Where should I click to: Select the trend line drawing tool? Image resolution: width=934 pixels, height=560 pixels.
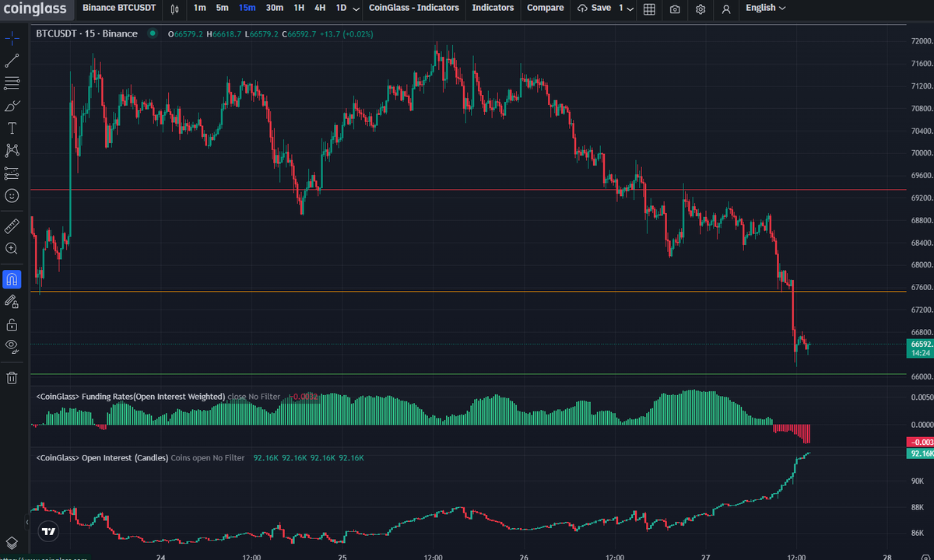click(x=12, y=60)
